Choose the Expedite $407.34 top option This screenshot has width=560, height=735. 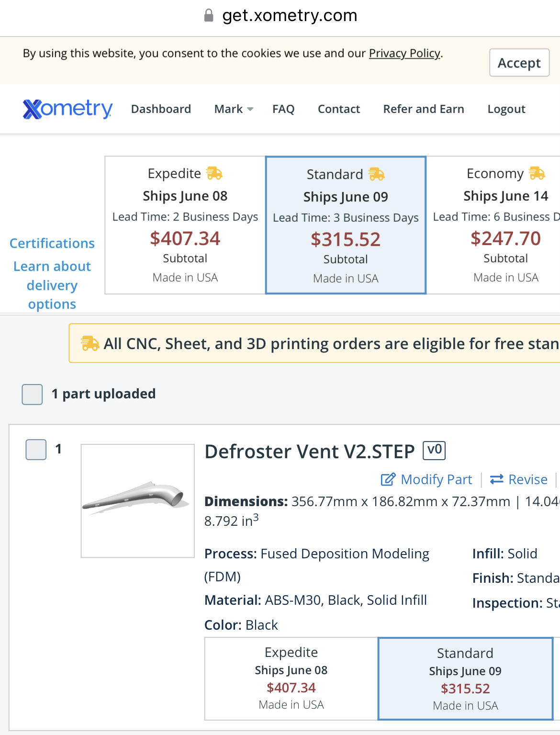(185, 225)
